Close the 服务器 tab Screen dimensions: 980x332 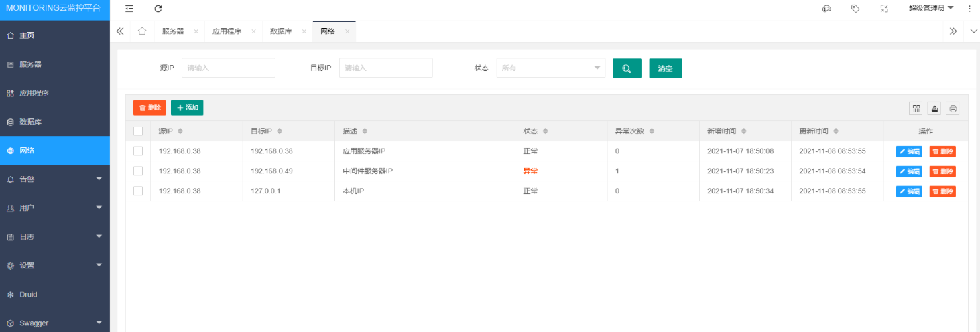(x=196, y=31)
